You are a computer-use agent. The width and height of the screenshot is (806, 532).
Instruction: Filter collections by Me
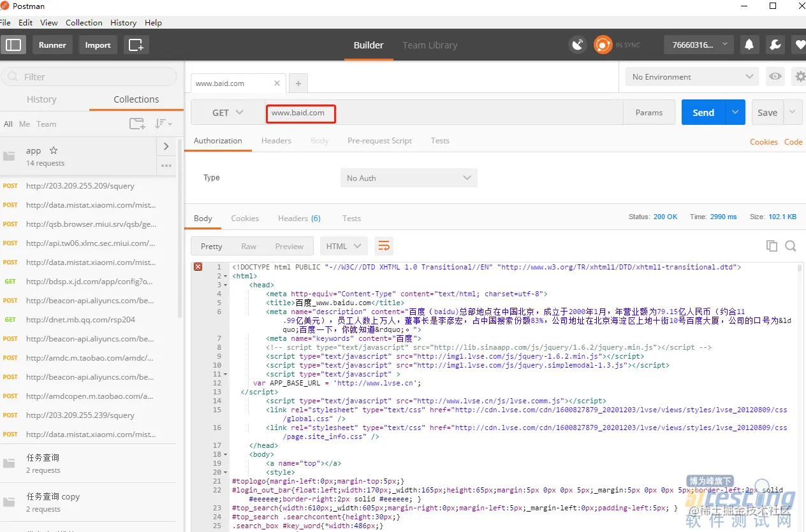click(24, 124)
